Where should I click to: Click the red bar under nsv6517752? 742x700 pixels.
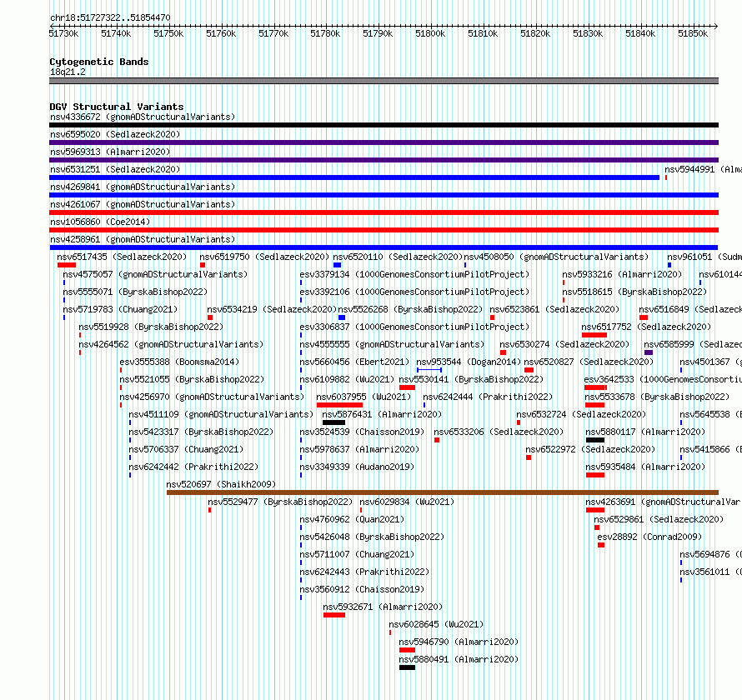coord(594,335)
